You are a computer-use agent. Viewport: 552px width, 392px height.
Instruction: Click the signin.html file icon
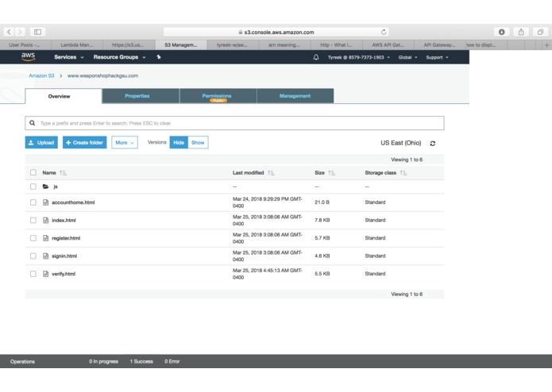click(46, 256)
